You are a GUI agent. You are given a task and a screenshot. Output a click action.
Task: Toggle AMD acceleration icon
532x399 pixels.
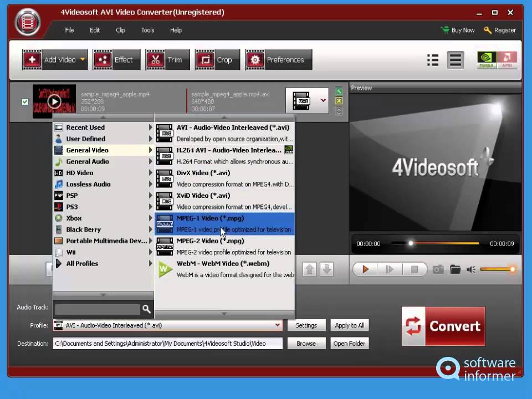507,60
